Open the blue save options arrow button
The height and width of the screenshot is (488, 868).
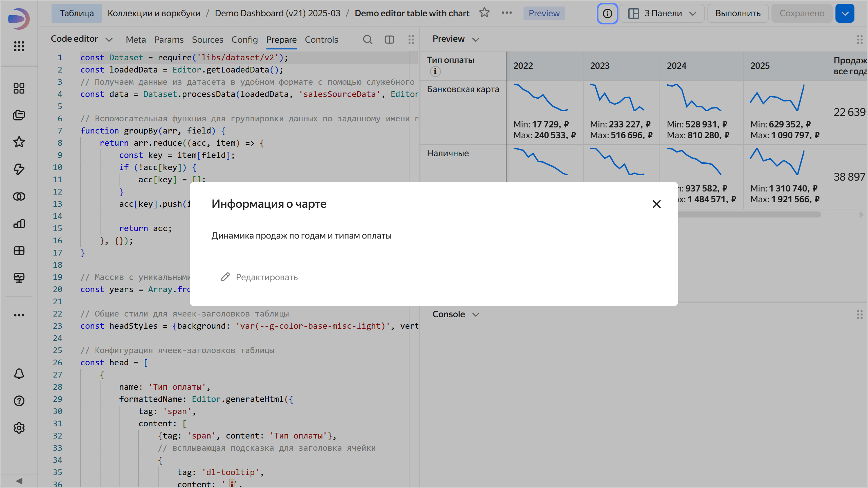(x=845, y=14)
